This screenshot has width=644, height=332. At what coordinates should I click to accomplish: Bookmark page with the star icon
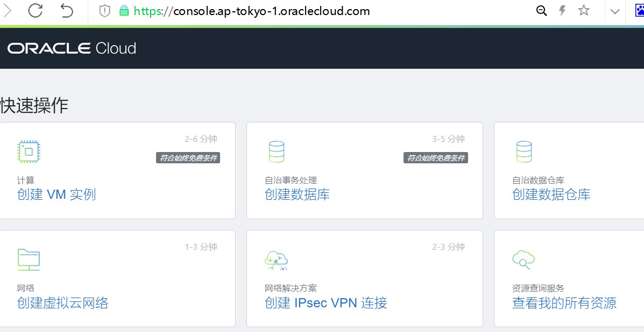[584, 11]
